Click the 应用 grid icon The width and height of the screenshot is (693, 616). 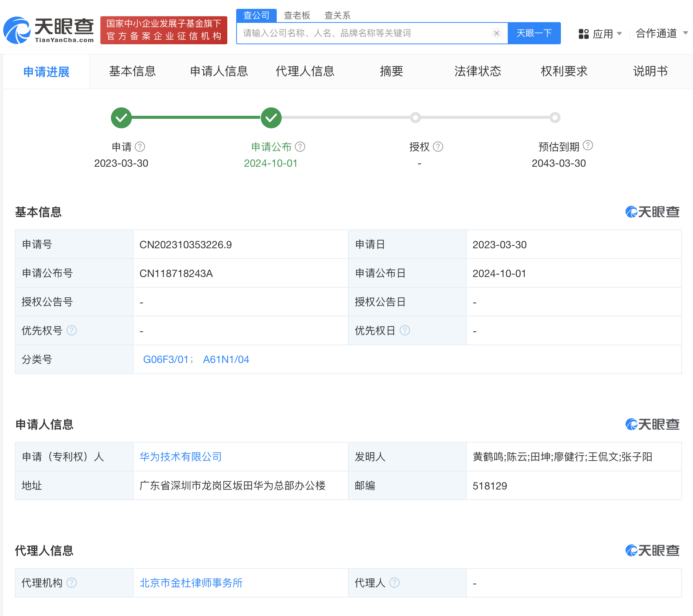point(583,34)
